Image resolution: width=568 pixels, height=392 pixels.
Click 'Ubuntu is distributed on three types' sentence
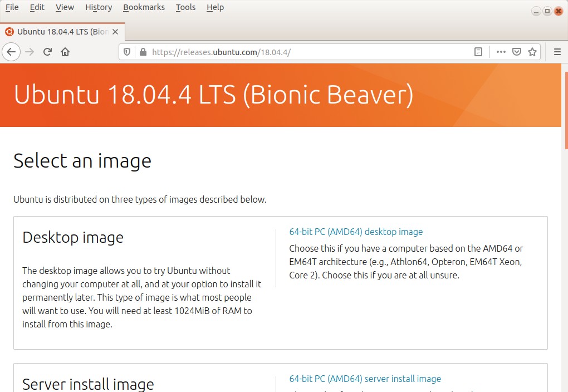[x=140, y=200]
